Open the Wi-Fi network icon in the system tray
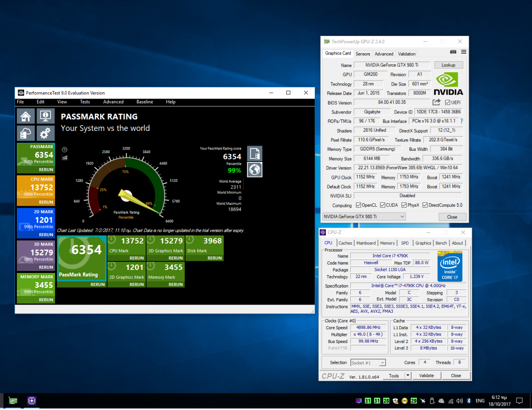The height and width of the screenshot is (410, 532). coord(450,401)
